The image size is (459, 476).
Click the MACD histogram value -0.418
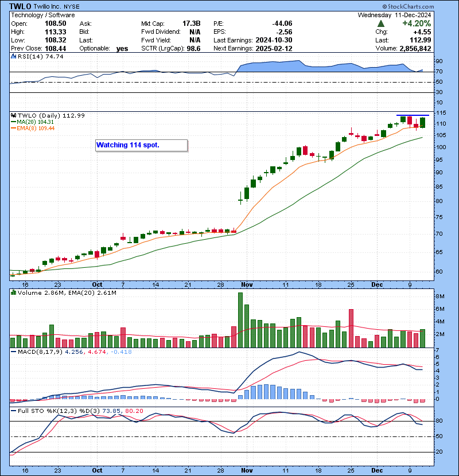pyautogui.click(x=121, y=352)
